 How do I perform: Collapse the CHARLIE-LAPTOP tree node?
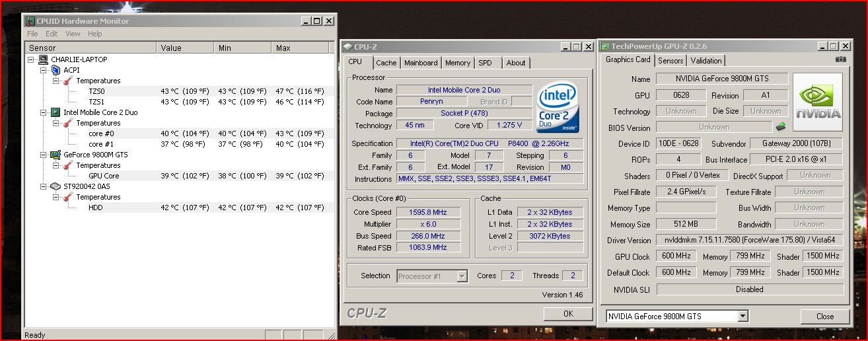(x=32, y=59)
